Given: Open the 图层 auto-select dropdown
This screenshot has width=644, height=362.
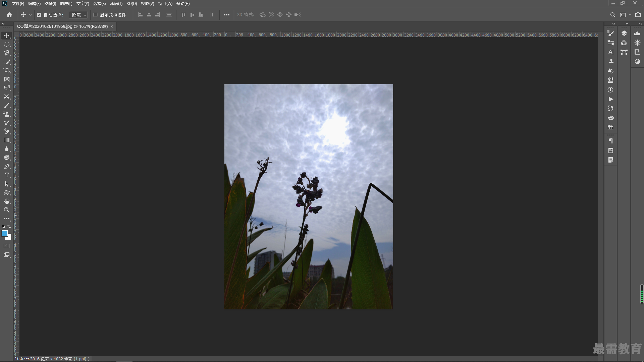Looking at the screenshot, I should (x=78, y=15).
